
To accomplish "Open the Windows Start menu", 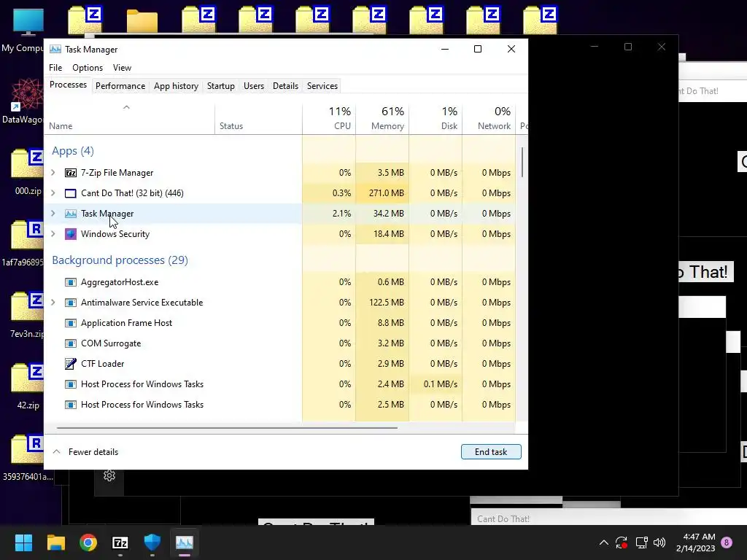I will coord(24,542).
